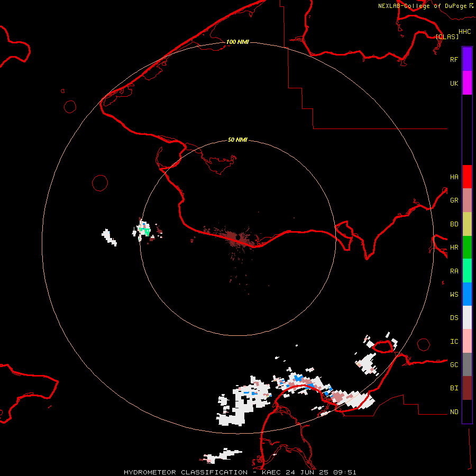Click the GC gray legend swatch
The width and height of the screenshot is (476, 476).
467,364
